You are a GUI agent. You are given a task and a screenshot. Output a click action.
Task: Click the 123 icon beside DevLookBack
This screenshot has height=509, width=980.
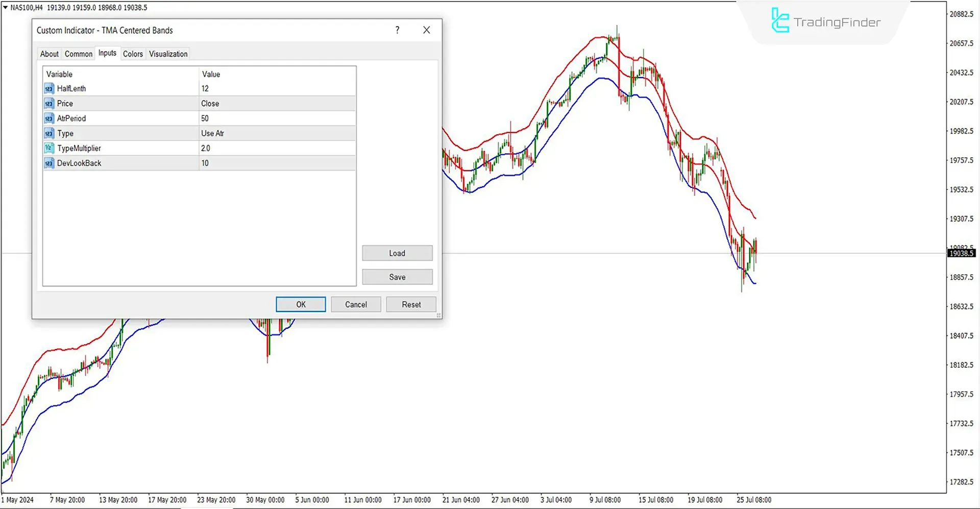49,163
